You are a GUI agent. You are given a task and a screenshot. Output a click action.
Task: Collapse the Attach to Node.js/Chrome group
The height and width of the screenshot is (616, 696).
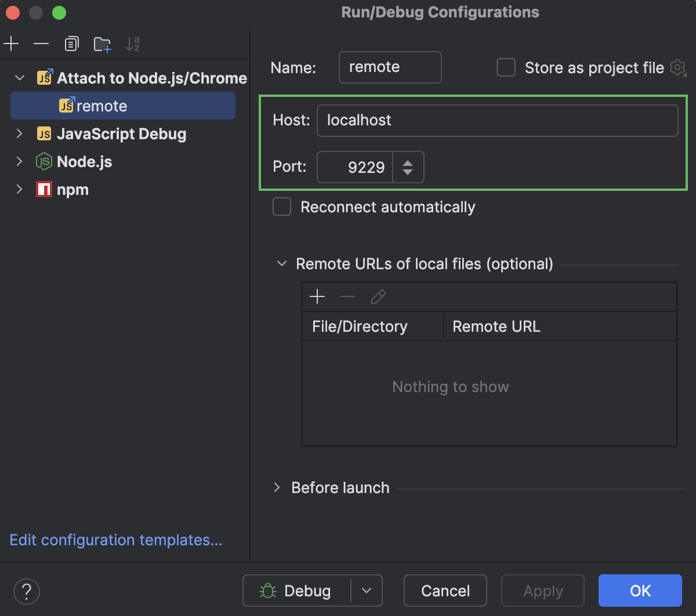coord(20,78)
